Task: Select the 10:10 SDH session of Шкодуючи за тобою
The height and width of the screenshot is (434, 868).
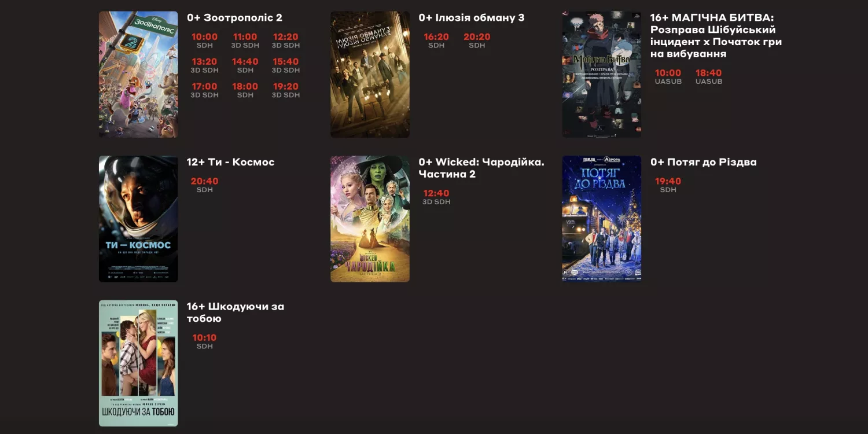Action: click(204, 337)
